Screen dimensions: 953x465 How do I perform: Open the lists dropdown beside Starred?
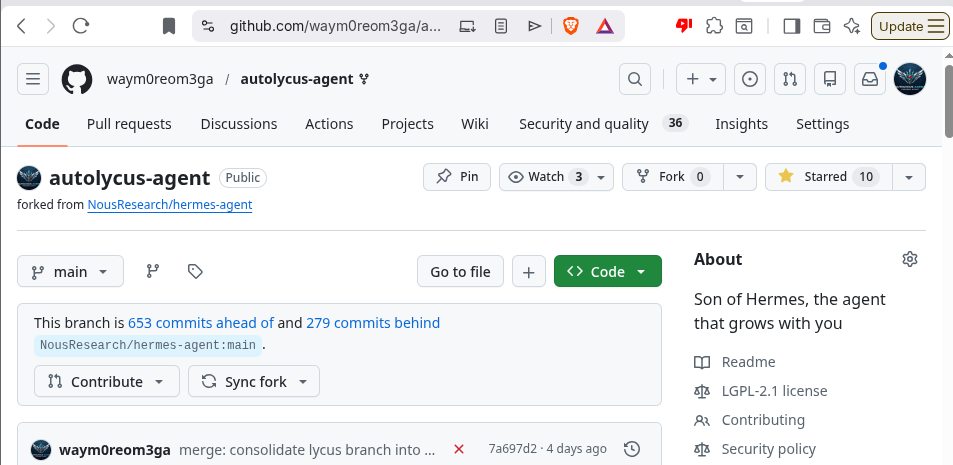(909, 177)
